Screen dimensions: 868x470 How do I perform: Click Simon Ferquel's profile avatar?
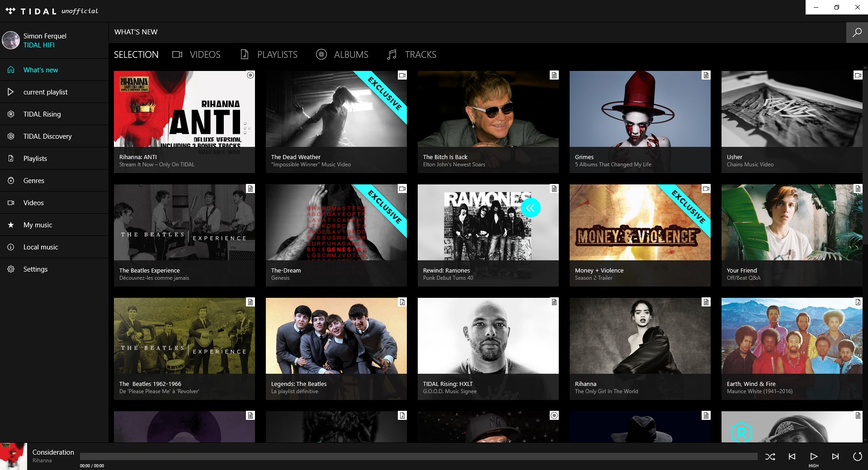(x=11, y=40)
